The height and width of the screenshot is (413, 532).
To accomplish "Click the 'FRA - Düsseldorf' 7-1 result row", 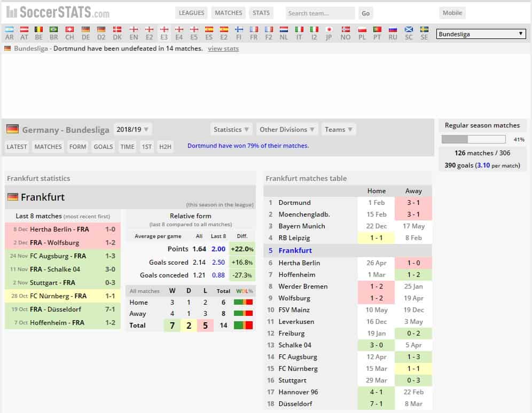I will click(63, 309).
